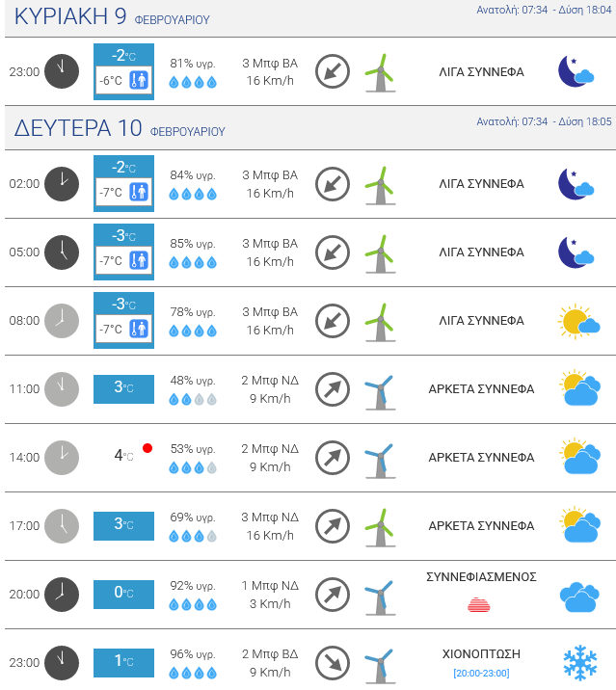Click the humidity droplets at 11:00
This screenshot has width=616, height=690.
pos(193,399)
